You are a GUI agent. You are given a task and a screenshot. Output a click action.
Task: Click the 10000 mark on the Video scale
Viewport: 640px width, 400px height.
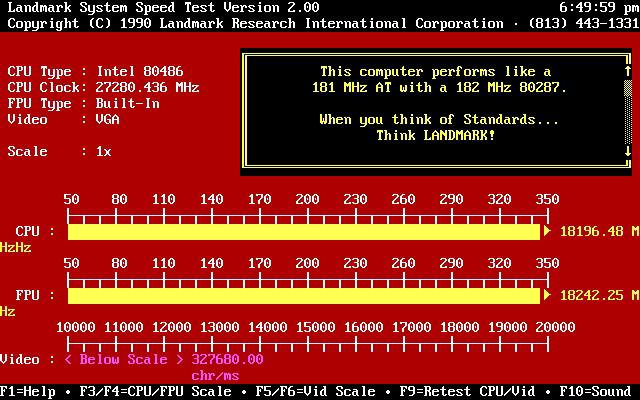[x=76, y=327]
